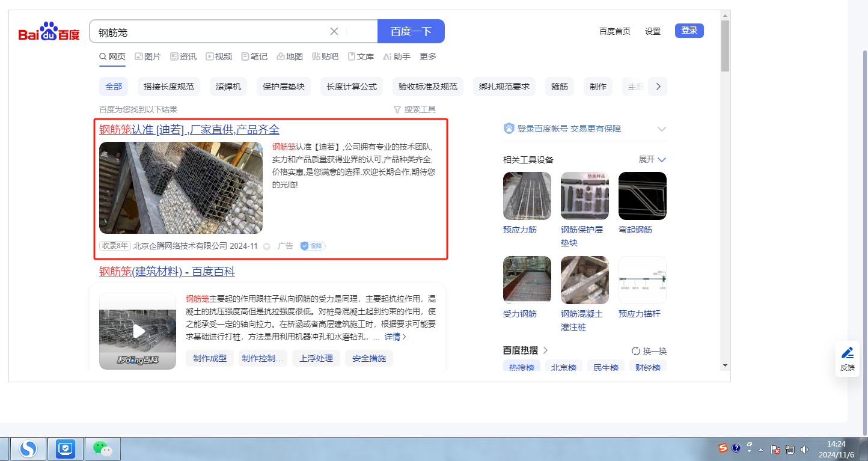Viewport: 868px width, 461px height.
Task: Open 钢筋笼(建筑材料) - 百度百科 result
Action: pyautogui.click(x=167, y=272)
